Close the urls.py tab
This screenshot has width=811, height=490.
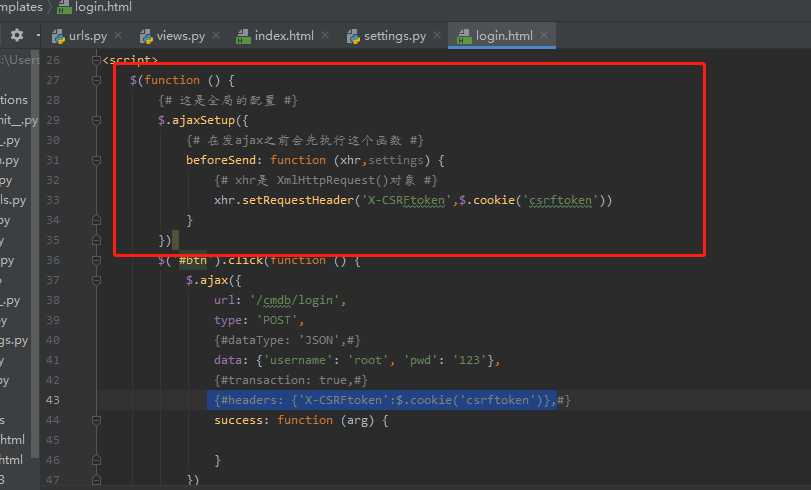point(118,35)
